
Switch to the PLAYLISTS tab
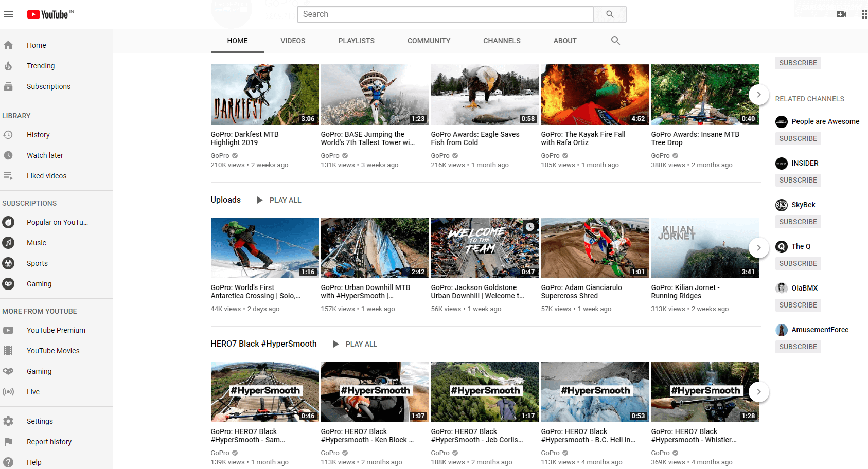point(356,41)
